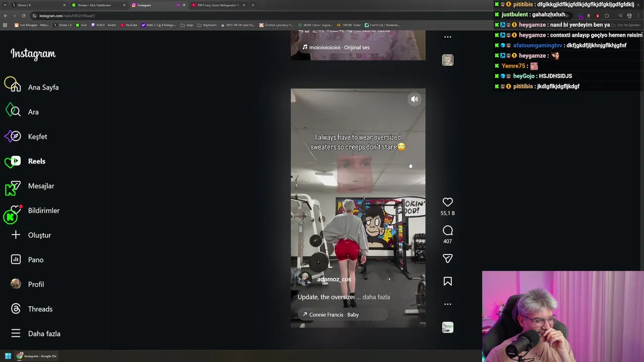Expand caption with 'daha fazla'
This screenshot has height=362, width=644.
(376, 297)
